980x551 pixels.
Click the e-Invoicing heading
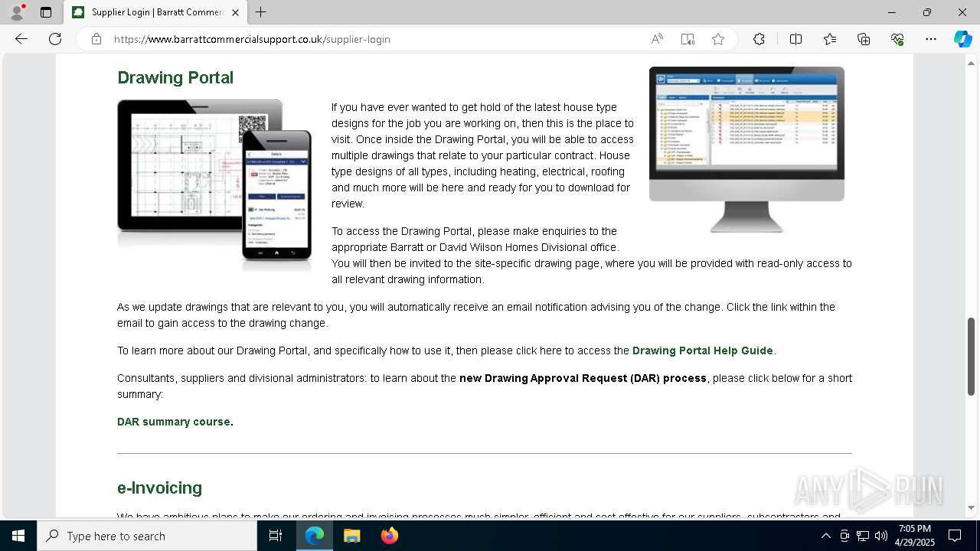coord(159,488)
